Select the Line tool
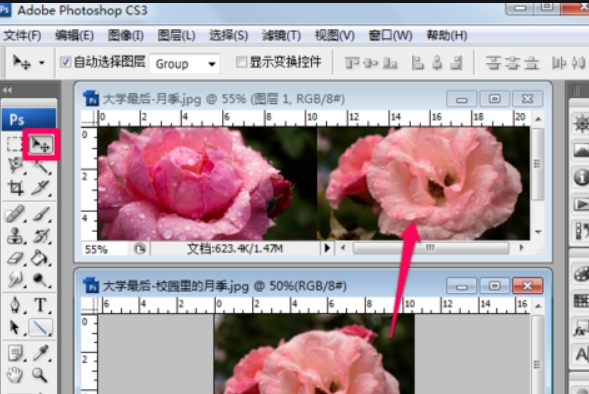 [x=41, y=328]
